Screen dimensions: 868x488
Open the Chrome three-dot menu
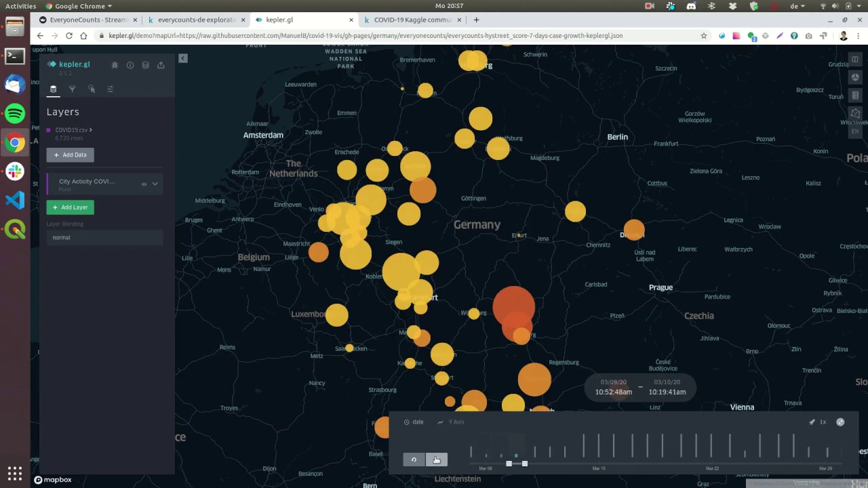[859, 36]
